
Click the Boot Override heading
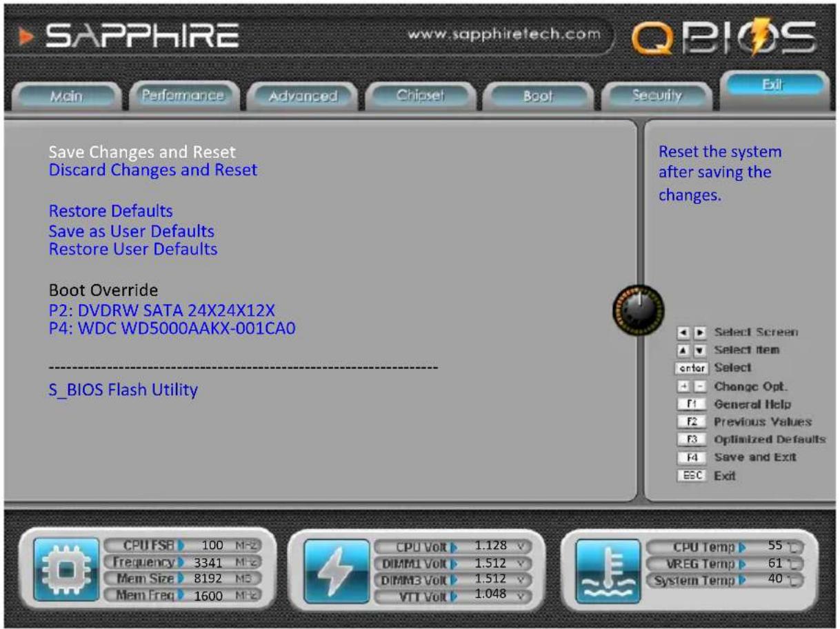[103, 290]
